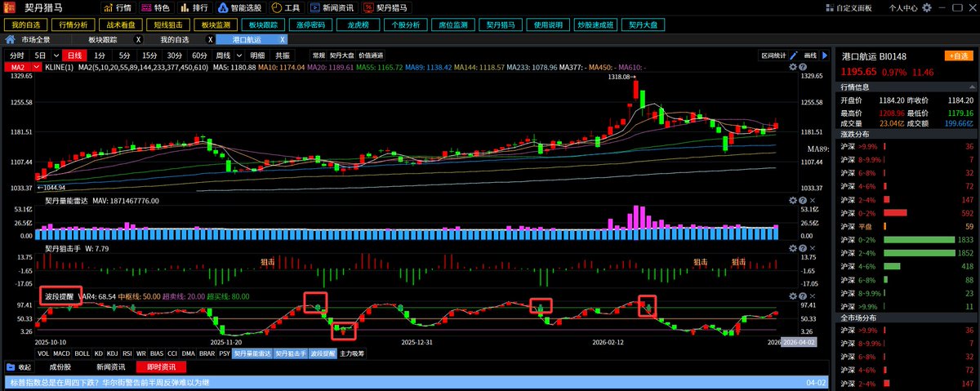Open 契丹猎马 in the top toolbar
This screenshot has width=980, height=391.
click(x=386, y=7)
